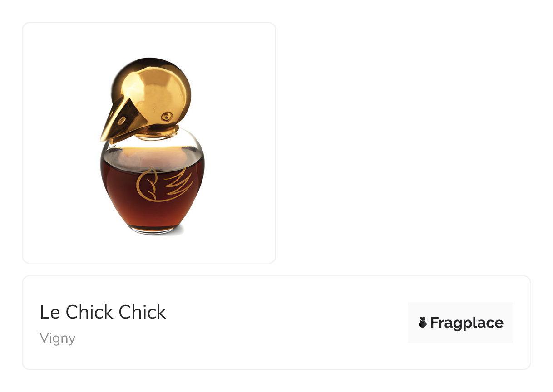Image resolution: width=553 pixels, height=392 pixels.
Task: Open the Vigny brand name link
Action: click(x=58, y=338)
